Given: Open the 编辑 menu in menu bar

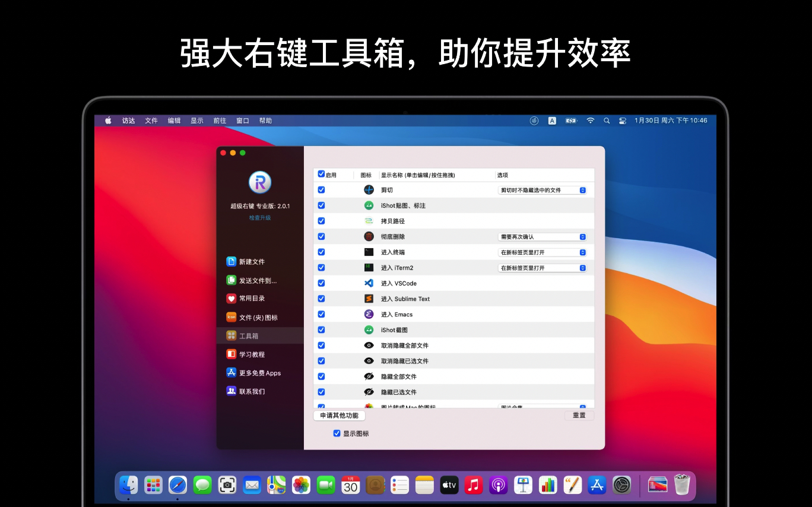Looking at the screenshot, I should pyautogui.click(x=174, y=121).
